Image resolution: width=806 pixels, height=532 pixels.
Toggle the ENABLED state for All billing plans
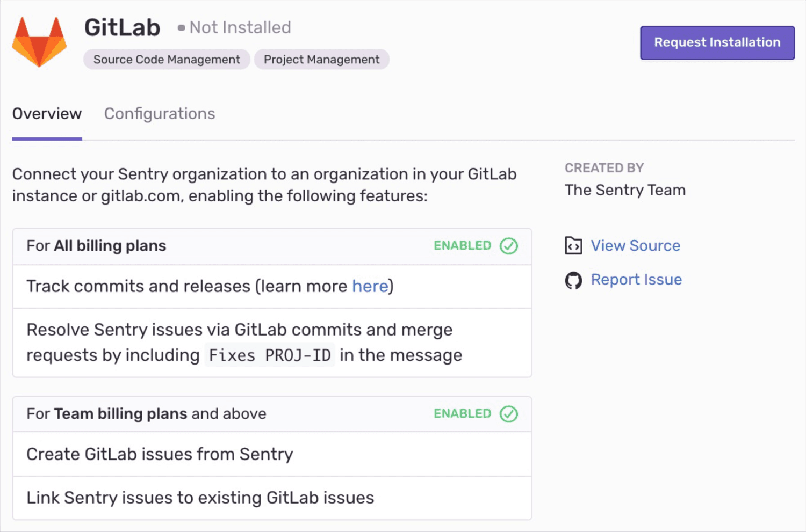pos(463,246)
